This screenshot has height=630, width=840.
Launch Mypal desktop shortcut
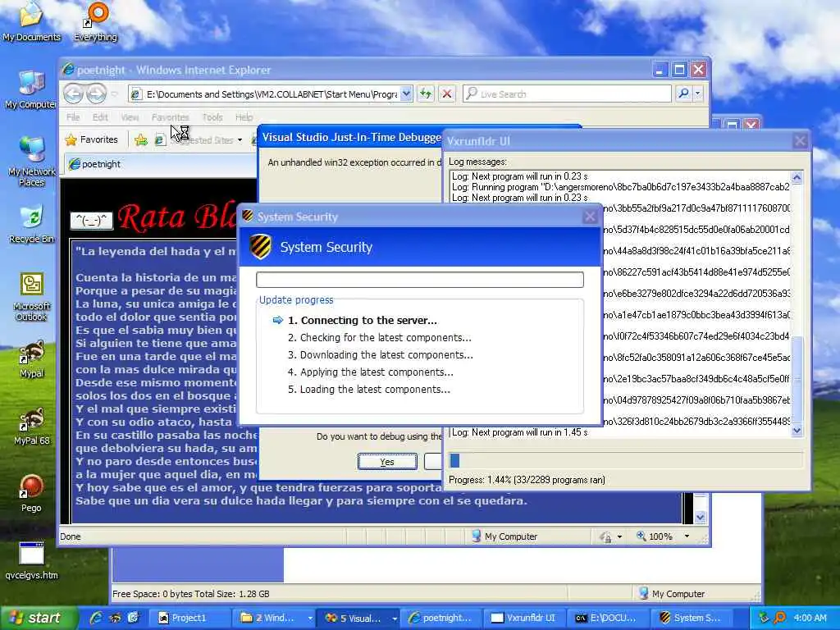[32, 359]
